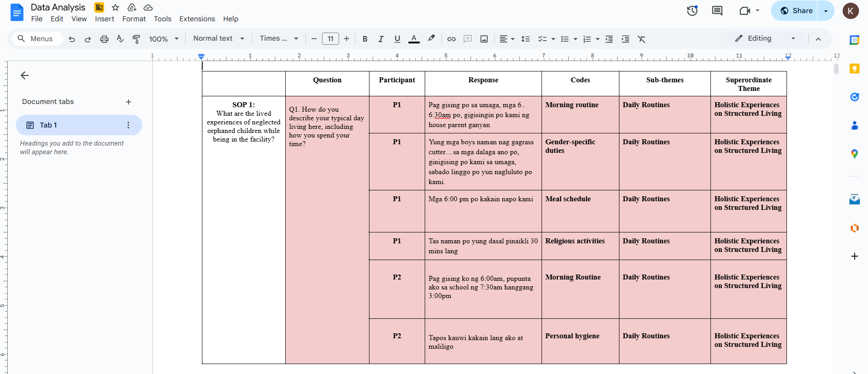This screenshot has width=868, height=374.
Task: Open the zoom level dropdown showing 100%
Action: [164, 39]
